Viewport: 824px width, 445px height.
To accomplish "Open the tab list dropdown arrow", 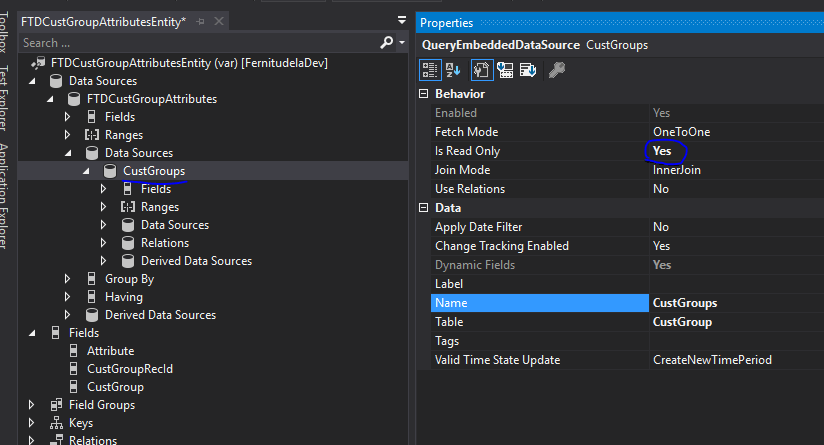I will 400,21.
